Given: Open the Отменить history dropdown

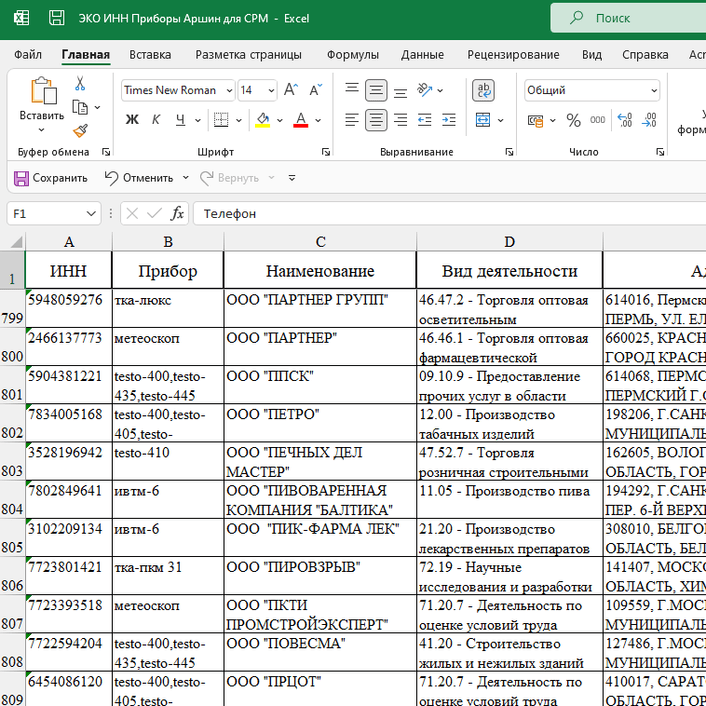Looking at the screenshot, I should tap(186, 178).
